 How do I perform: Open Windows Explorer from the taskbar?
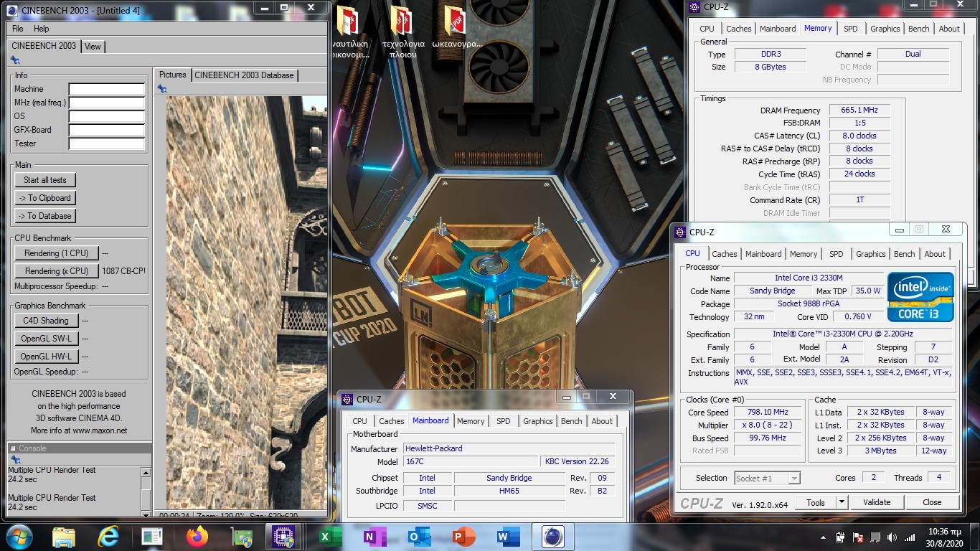click(x=64, y=537)
